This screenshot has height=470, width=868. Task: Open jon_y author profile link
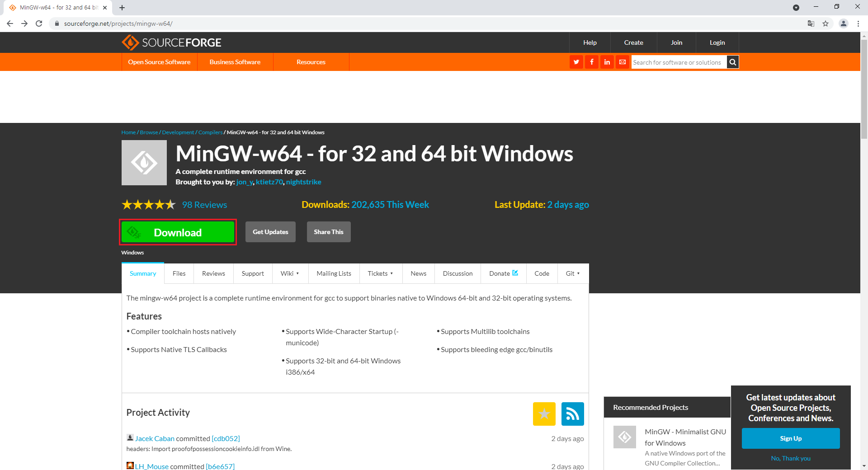coord(245,182)
